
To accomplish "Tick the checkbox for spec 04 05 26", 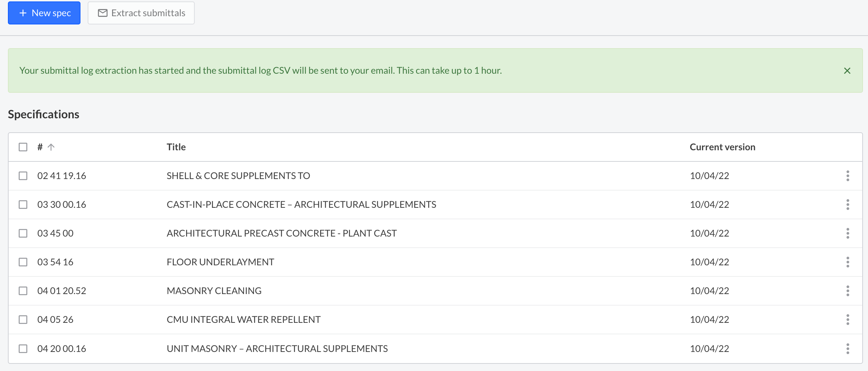I will [x=23, y=320].
